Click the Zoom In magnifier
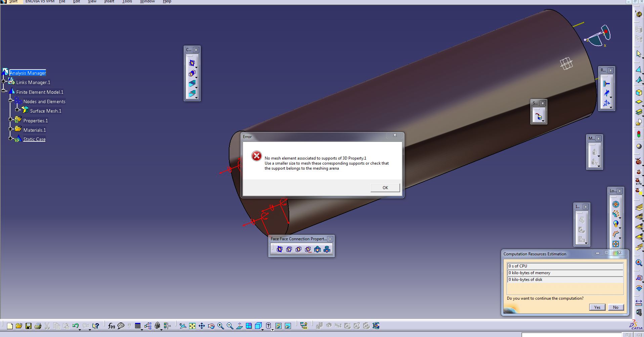644x337 pixels. (x=220, y=326)
